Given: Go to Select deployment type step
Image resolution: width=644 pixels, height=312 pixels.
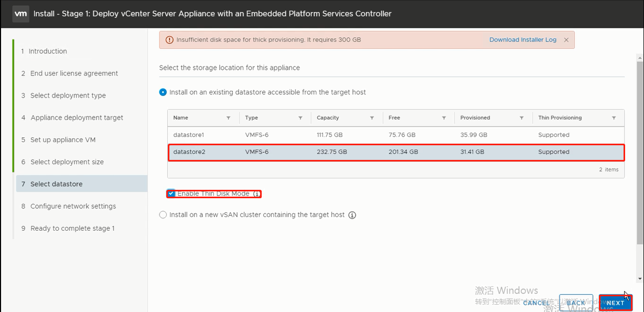Looking at the screenshot, I should (63, 95).
